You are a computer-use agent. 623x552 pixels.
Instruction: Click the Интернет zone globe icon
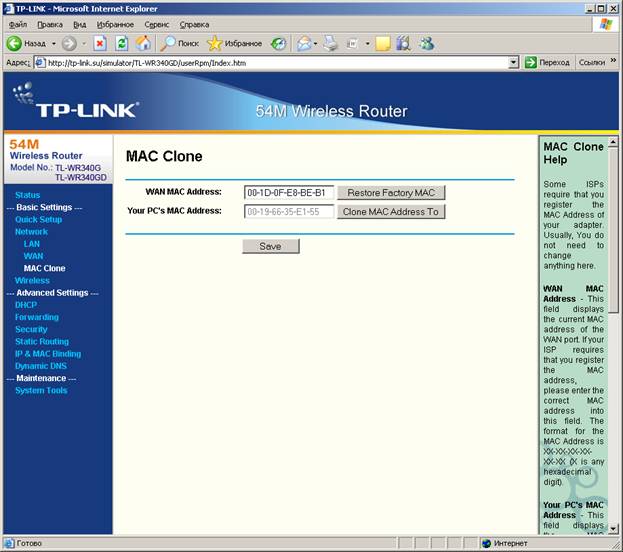(486, 543)
